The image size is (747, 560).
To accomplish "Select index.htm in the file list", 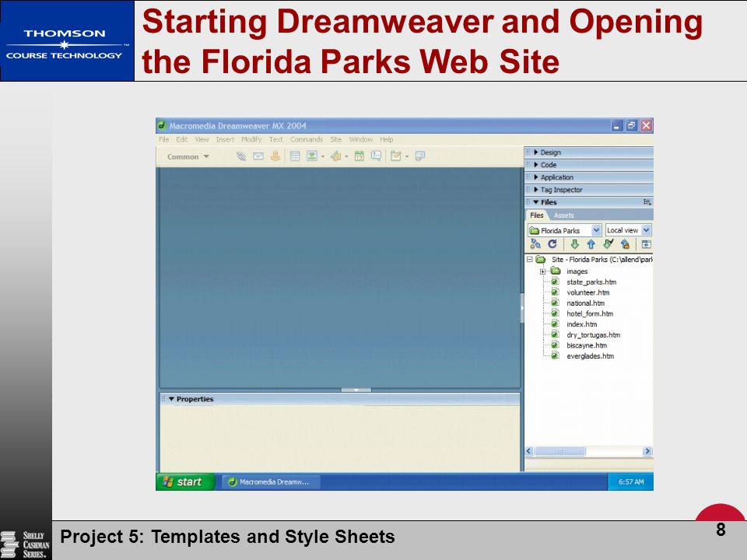I will (x=581, y=324).
